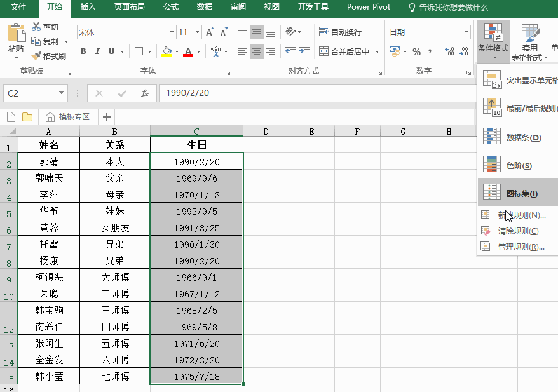Viewport: 558px width, 392px height.
Task: Apply the red font color A
Action: pos(188,51)
